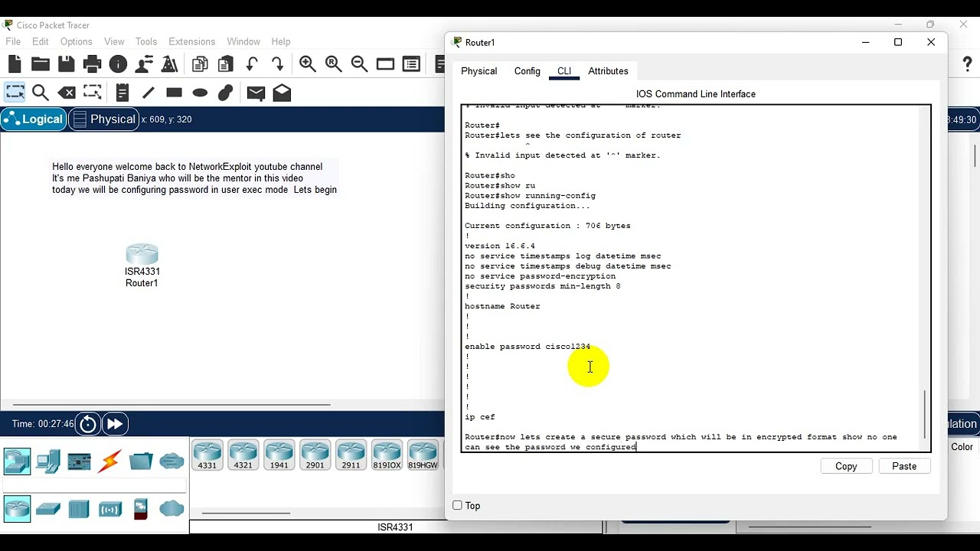Select Security subcategory

141,509
